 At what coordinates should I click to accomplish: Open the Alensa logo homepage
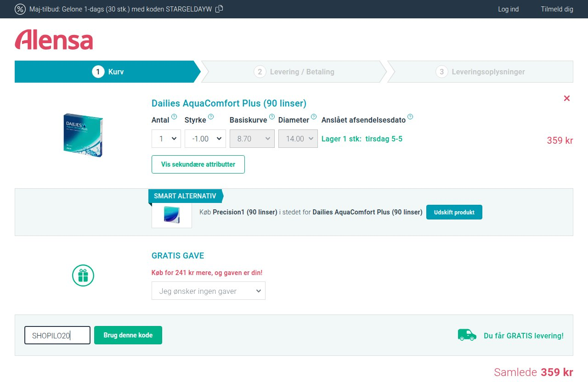click(x=54, y=40)
